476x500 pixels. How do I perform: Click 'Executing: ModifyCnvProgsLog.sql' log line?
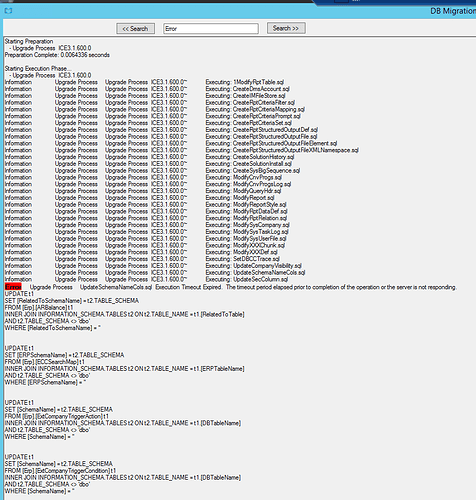pos(248,184)
